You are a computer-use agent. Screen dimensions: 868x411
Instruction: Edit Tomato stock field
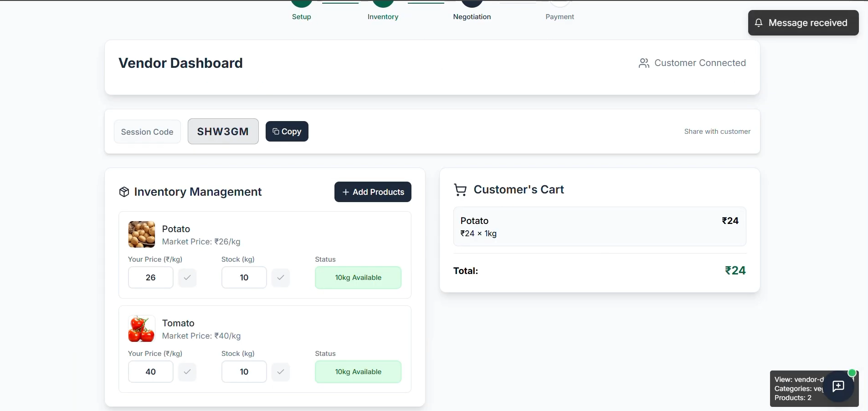[244, 372]
